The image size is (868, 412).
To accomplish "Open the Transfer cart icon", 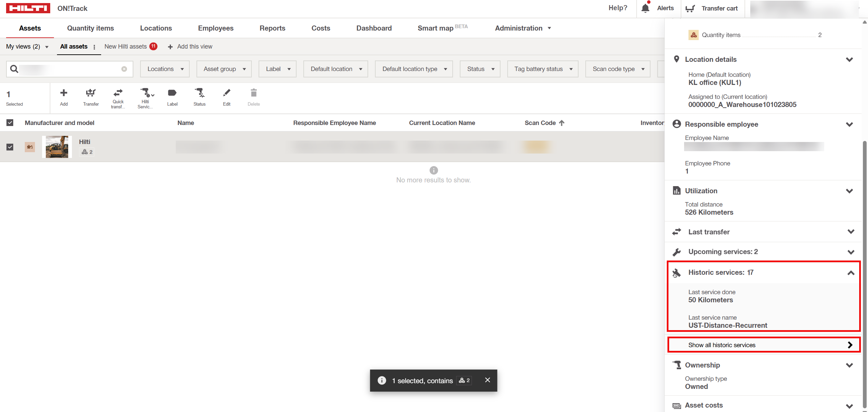I will (690, 8).
